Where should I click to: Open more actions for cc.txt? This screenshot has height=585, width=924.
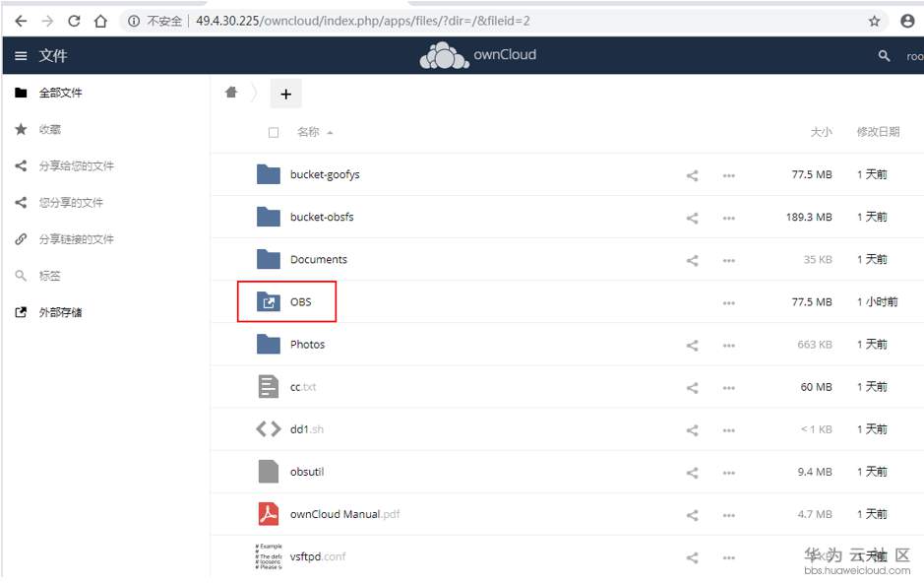(x=729, y=387)
